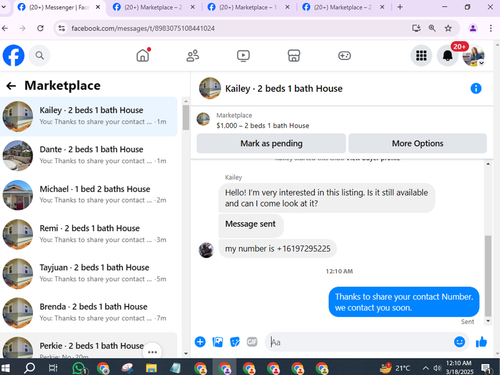Open Tayjuan conversation in the list

click(x=89, y=273)
